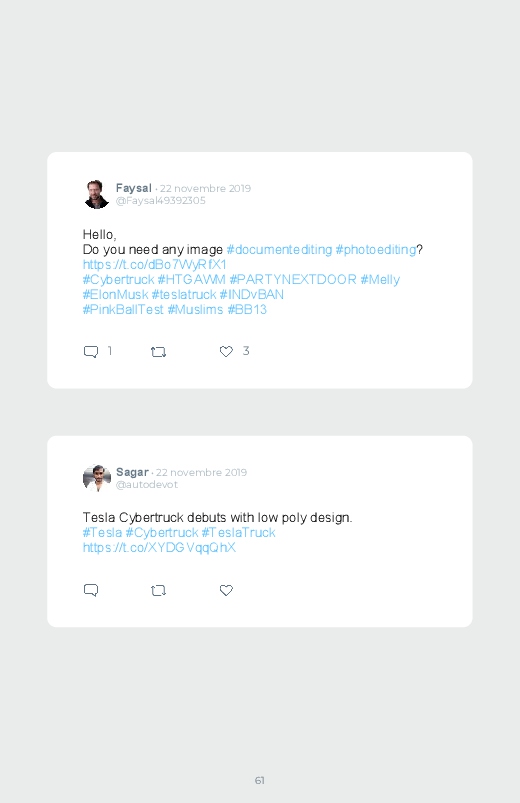
Task: Open @autodevot handle
Action: pyautogui.click(x=147, y=484)
